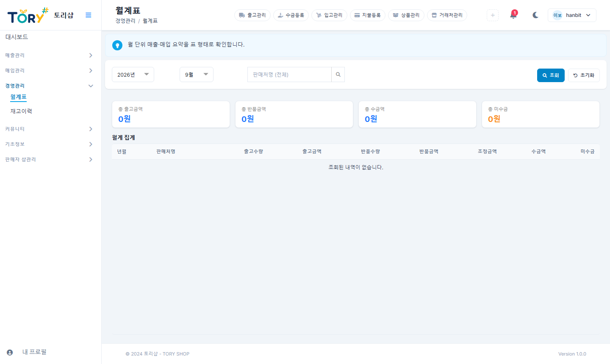The height and width of the screenshot is (364, 610).
Task: Open 지불등록 shortcut
Action: tap(368, 15)
